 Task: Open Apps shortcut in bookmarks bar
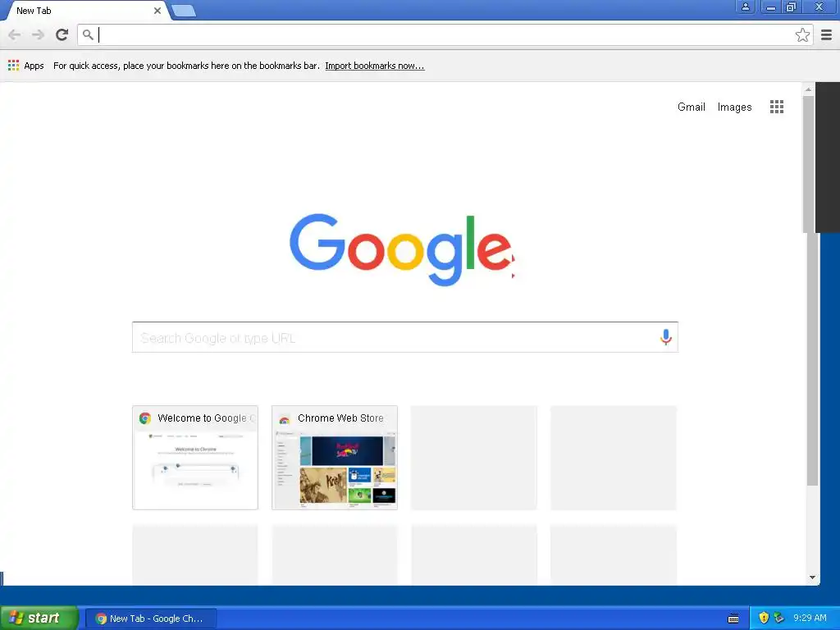click(25, 66)
